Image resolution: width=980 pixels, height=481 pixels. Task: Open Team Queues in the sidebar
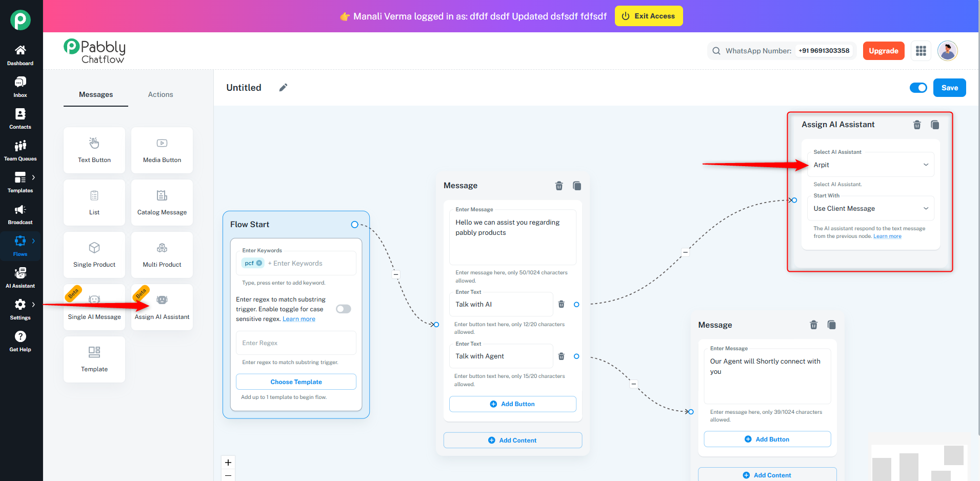point(21,151)
